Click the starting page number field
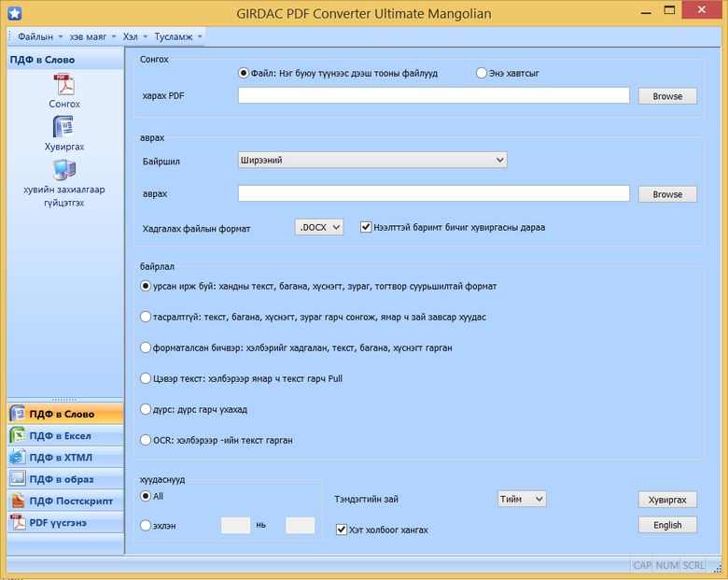 click(235, 525)
